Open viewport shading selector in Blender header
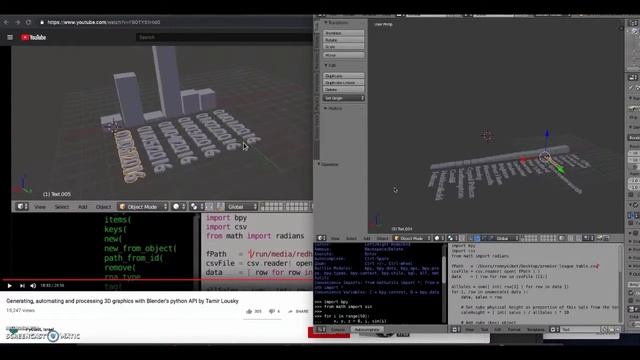The height and width of the screenshot is (360, 640). point(439,238)
